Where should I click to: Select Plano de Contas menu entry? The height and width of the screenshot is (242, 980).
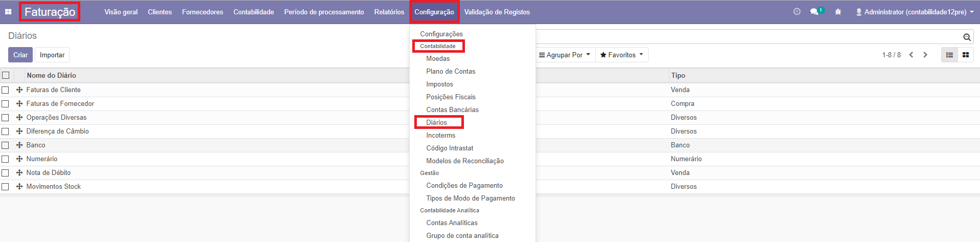click(x=451, y=72)
